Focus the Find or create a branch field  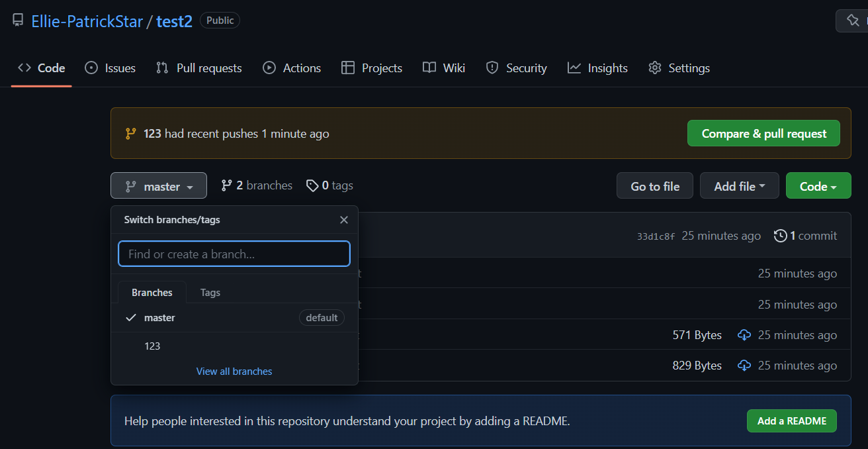tap(234, 254)
